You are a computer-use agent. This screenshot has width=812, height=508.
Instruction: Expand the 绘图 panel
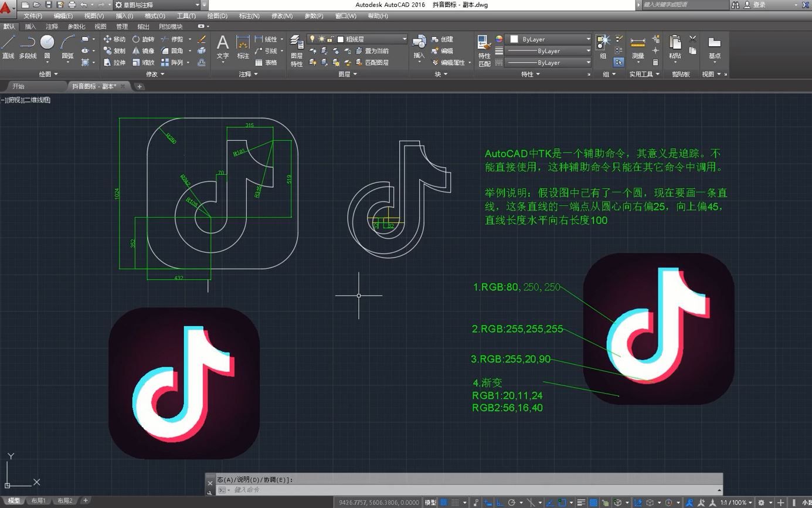pyautogui.click(x=48, y=74)
